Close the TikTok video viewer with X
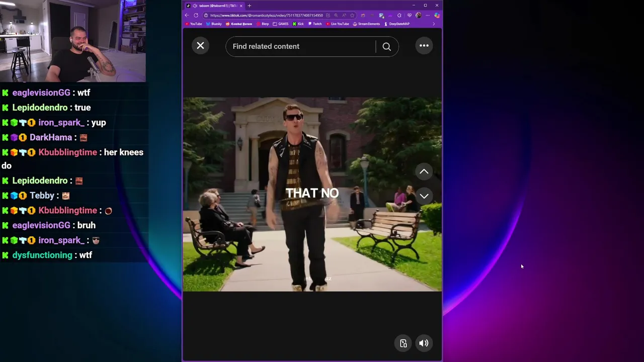644x362 pixels. point(200,46)
